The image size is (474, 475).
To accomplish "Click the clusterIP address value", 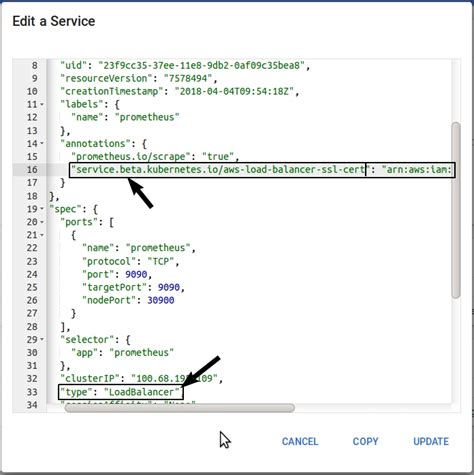I will click(175, 379).
